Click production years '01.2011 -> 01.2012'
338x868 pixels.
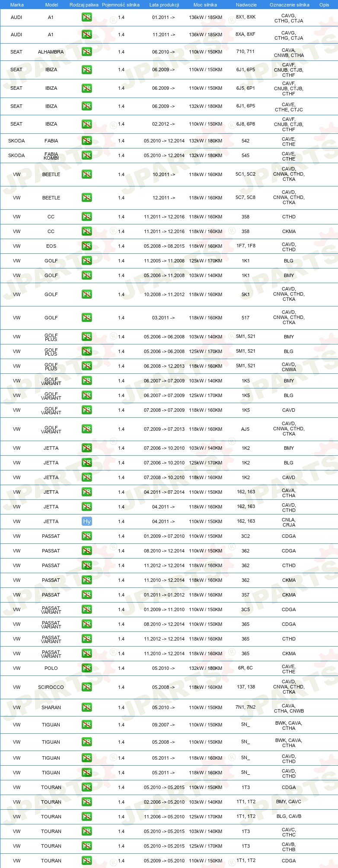[x=164, y=595]
